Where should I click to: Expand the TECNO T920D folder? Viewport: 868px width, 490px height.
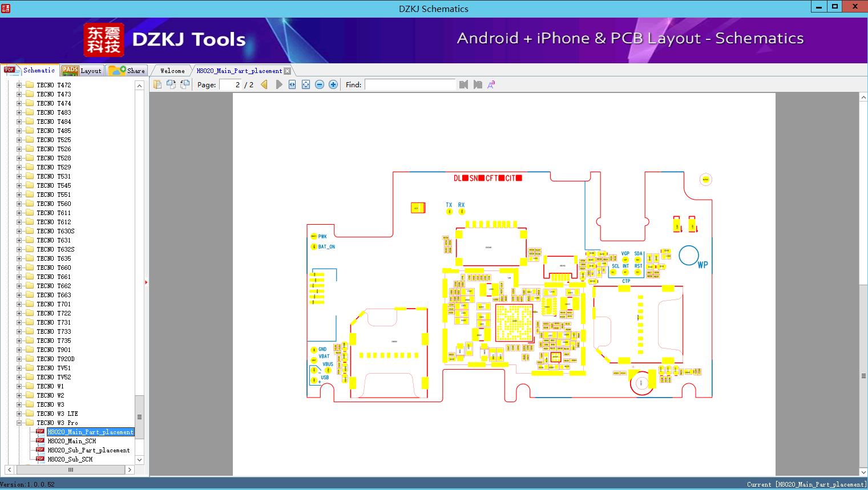click(x=19, y=359)
